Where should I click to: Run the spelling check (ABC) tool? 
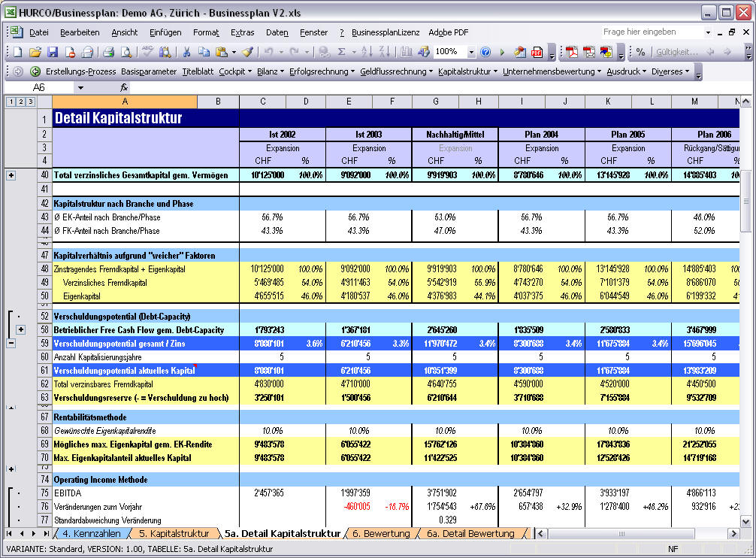[147, 52]
